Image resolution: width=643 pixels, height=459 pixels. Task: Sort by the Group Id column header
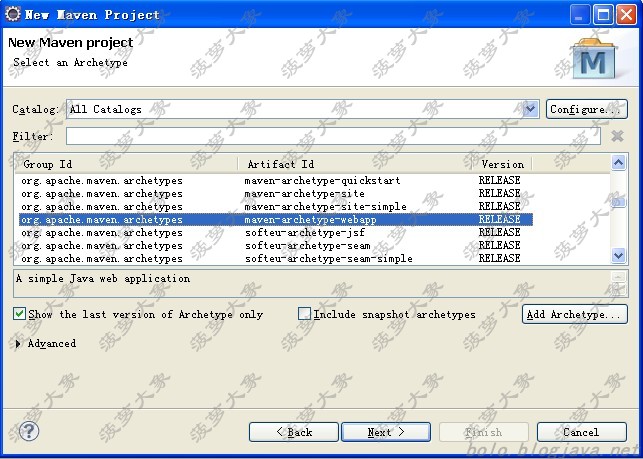127,164
